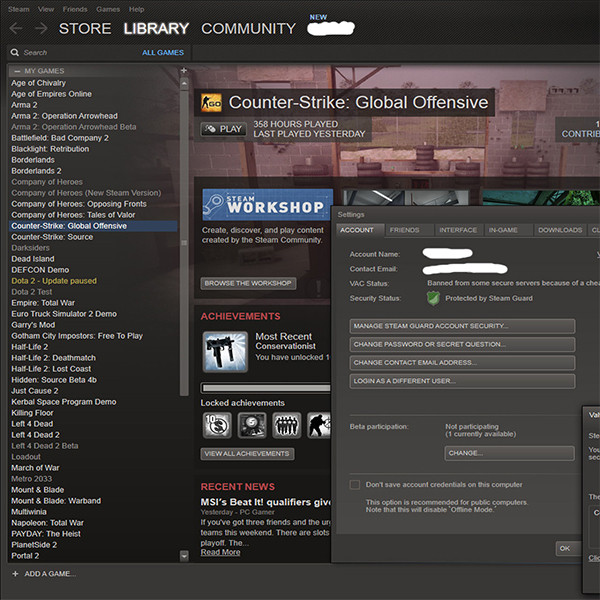
Task: Click OK in the Settings dialog
Action: [x=568, y=548]
